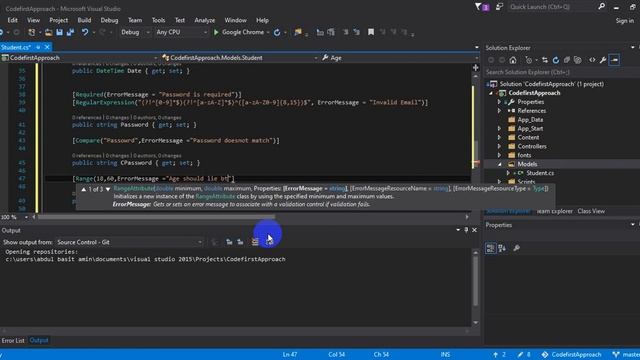
Task: Switch to the Class View tab
Action: pyautogui.click(x=591, y=211)
